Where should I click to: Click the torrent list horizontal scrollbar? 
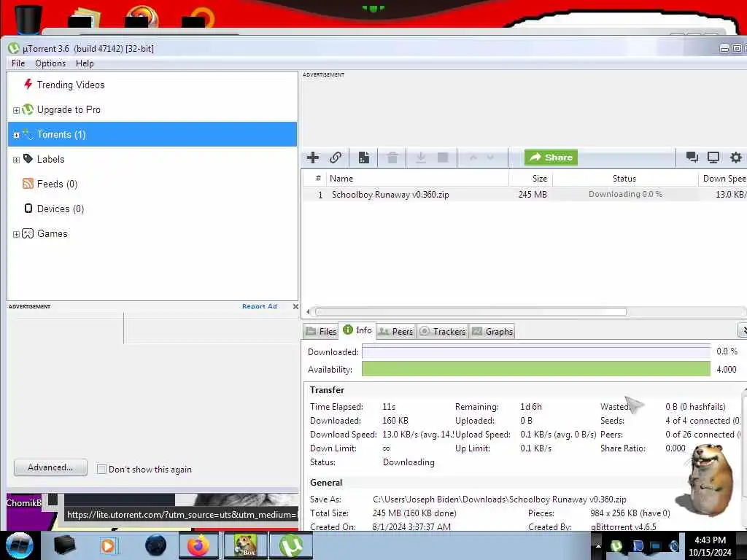point(471,312)
